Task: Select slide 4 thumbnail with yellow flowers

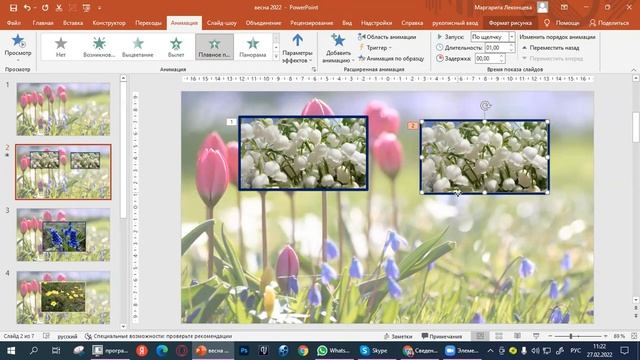Action: tap(63, 298)
